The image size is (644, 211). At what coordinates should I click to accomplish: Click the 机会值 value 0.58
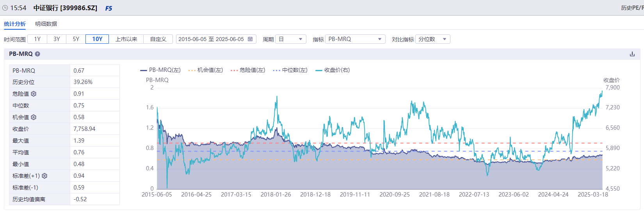tap(79, 117)
